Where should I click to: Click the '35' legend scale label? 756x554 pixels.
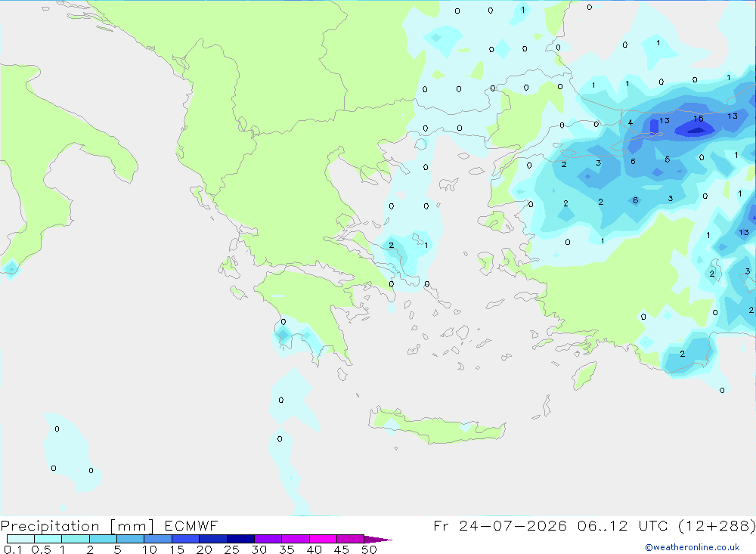pos(287,549)
